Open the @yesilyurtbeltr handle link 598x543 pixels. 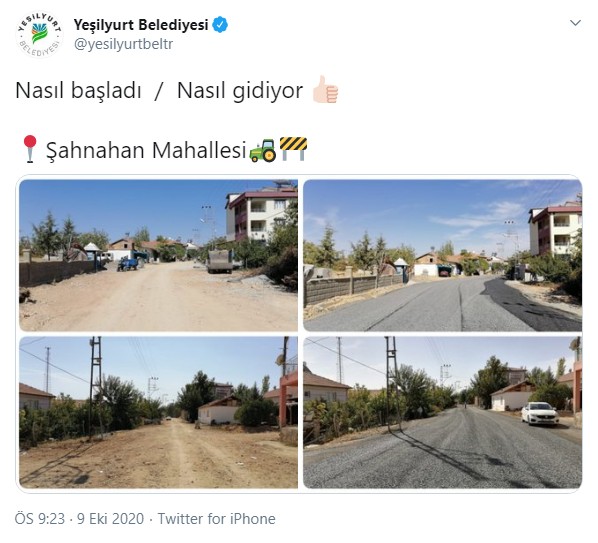[123, 44]
